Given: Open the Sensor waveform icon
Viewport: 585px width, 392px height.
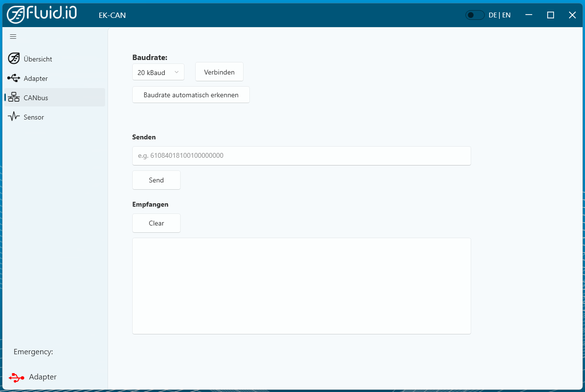Looking at the screenshot, I should coord(14,117).
